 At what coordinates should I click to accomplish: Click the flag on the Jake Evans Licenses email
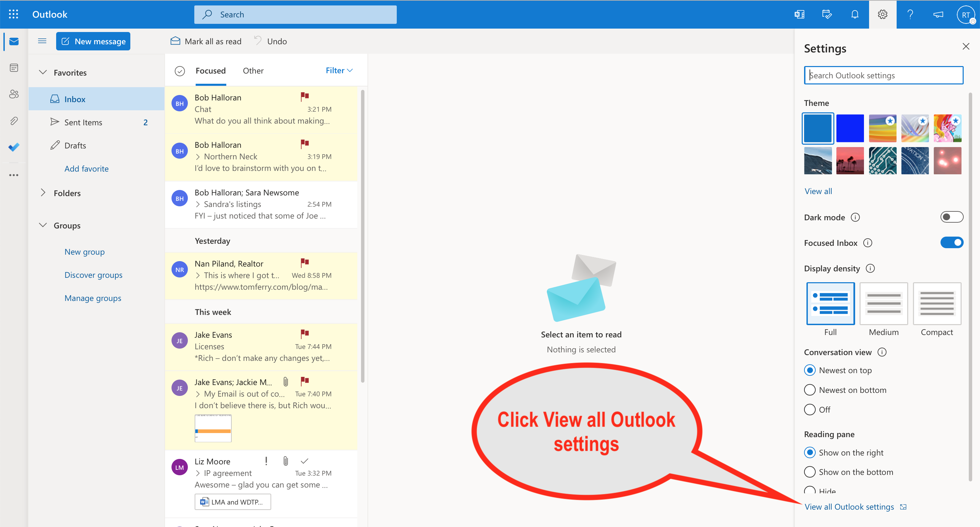[x=304, y=334]
